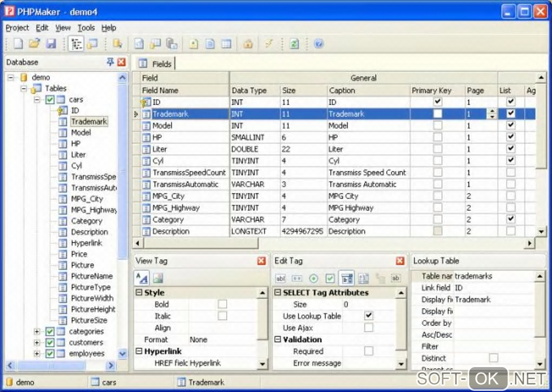Viewport: 552px width, 392px height.
Task: Click the fields grid horizontal scrollbar
Action: pyautogui.click(x=201, y=243)
